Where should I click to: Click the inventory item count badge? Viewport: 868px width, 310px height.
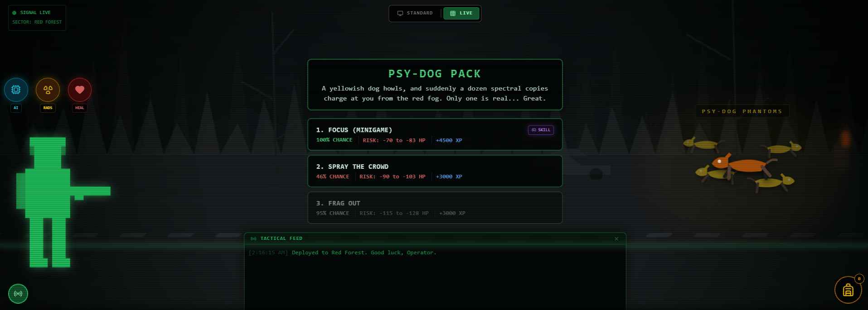859,279
